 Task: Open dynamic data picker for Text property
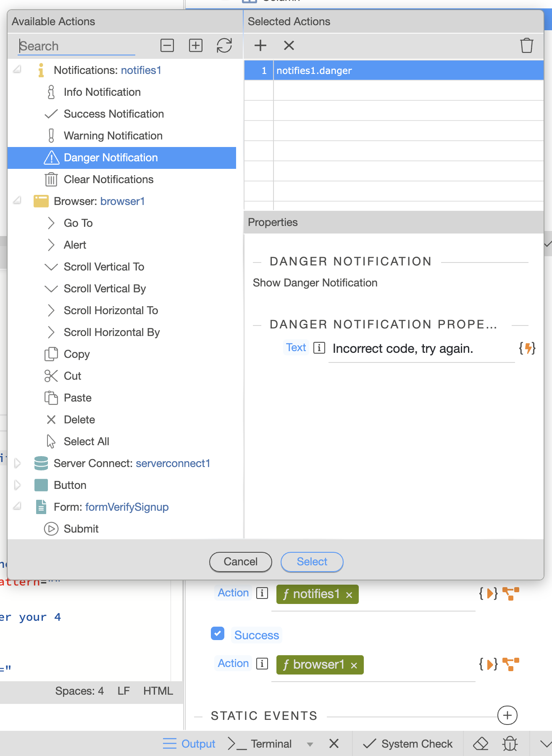[x=527, y=348]
